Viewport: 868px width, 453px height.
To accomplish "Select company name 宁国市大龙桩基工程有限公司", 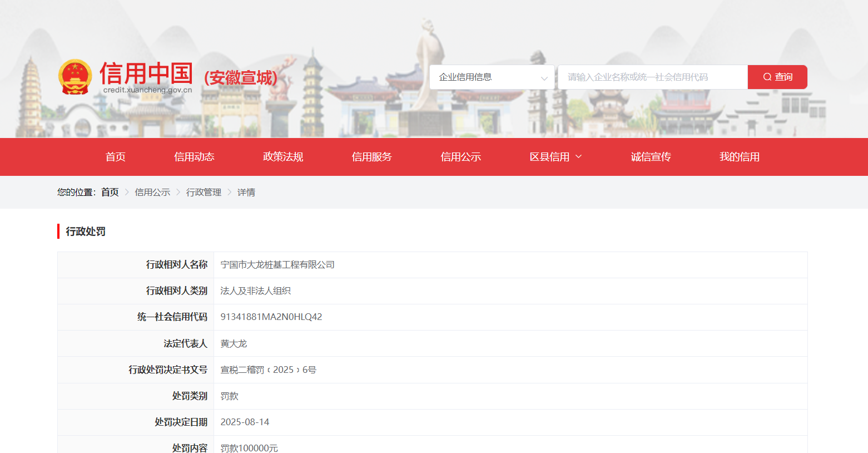I will [277, 265].
